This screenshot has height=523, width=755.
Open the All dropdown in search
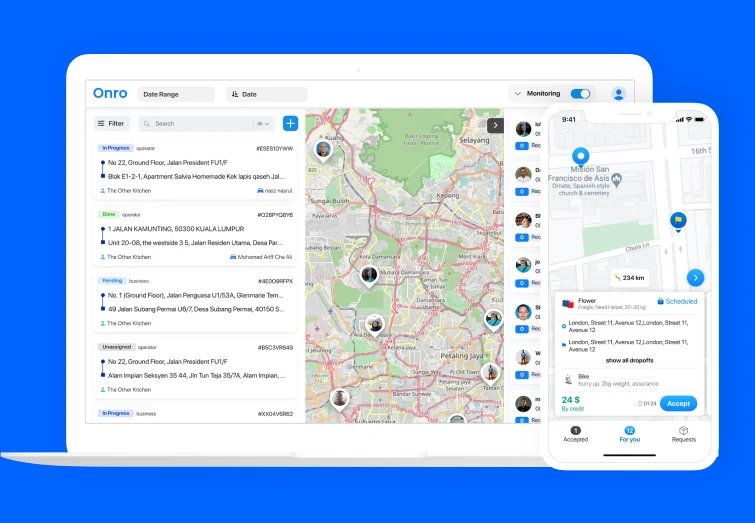coord(263,124)
